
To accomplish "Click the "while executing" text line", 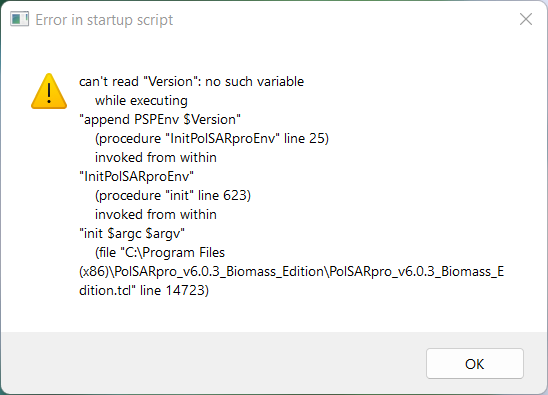I will coord(141,101).
